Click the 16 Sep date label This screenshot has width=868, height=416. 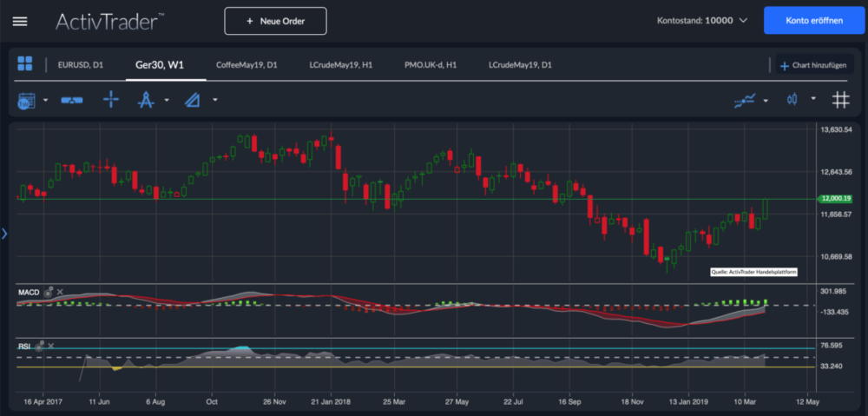coord(569,400)
